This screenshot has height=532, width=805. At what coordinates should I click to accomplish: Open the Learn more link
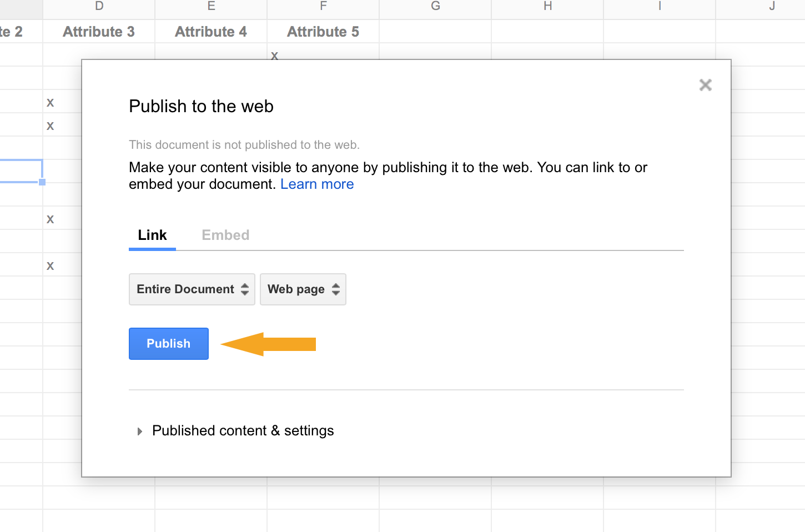coord(316,184)
